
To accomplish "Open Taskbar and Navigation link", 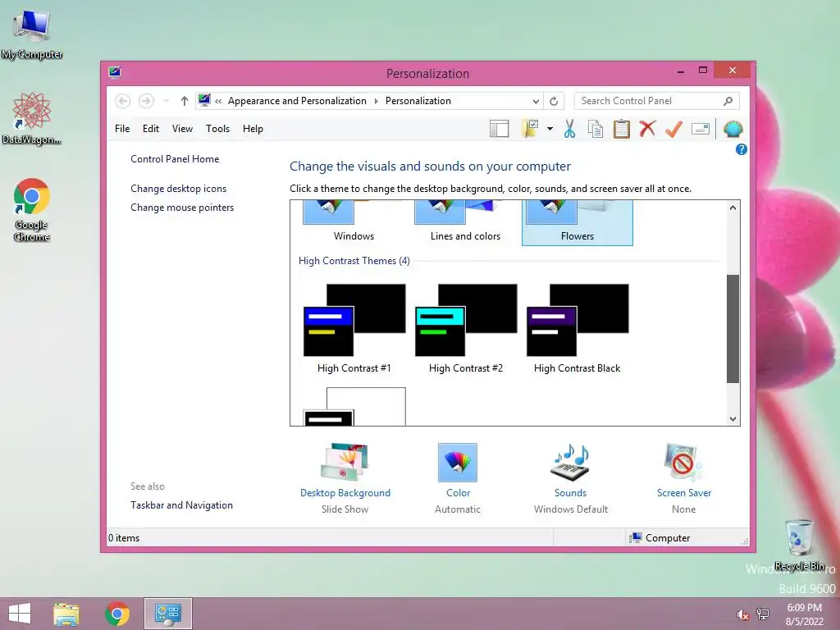I will [x=181, y=505].
